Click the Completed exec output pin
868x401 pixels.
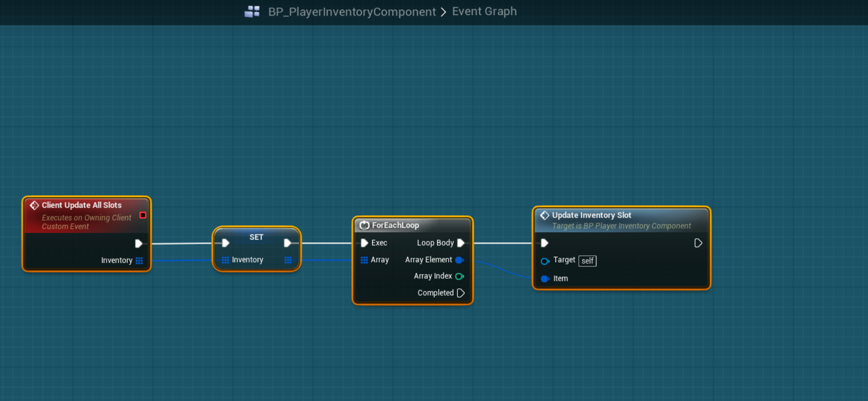(461, 293)
